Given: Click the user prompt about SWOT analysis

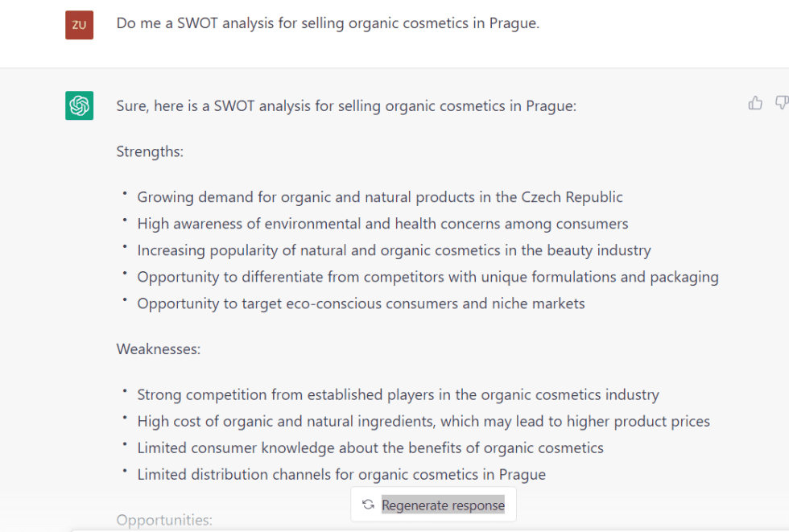Looking at the screenshot, I should (x=328, y=23).
